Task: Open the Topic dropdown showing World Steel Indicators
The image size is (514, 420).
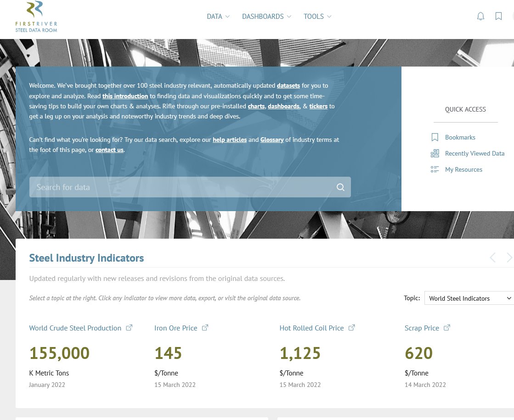Action: [x=469, y=298]
